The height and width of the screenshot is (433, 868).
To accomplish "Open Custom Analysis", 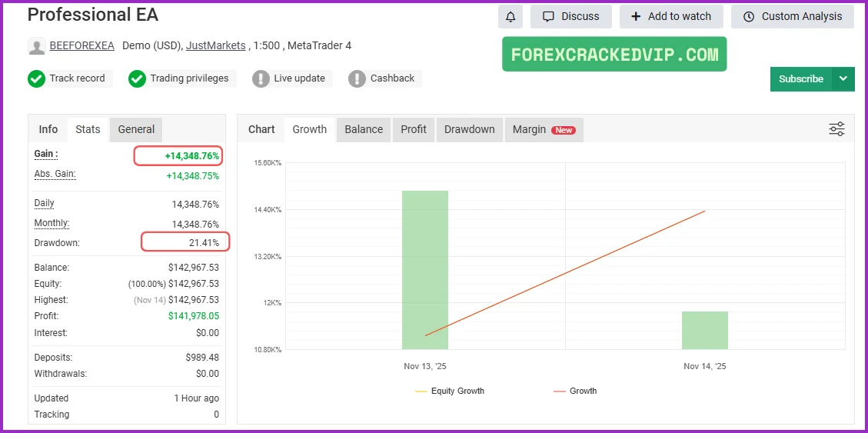I will [792, 16].
